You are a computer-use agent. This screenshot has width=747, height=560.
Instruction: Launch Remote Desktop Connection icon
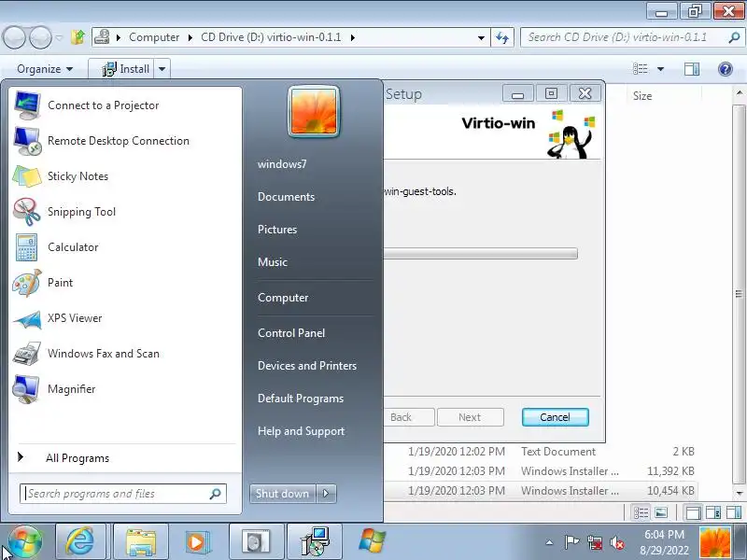click(27, 141)
